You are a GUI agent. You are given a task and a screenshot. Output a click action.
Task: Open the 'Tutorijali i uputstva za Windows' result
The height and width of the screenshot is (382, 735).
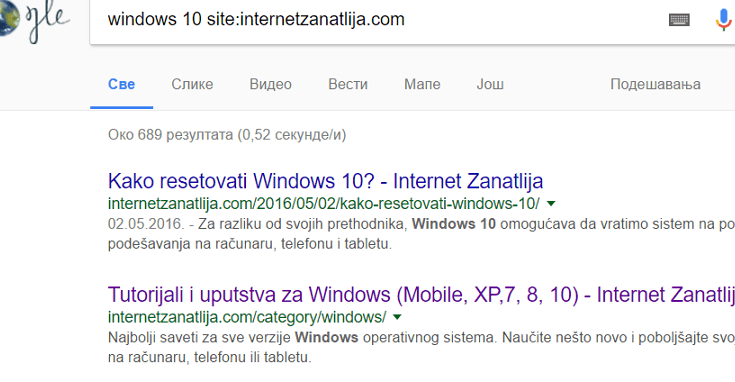click(x=421, y=295)
